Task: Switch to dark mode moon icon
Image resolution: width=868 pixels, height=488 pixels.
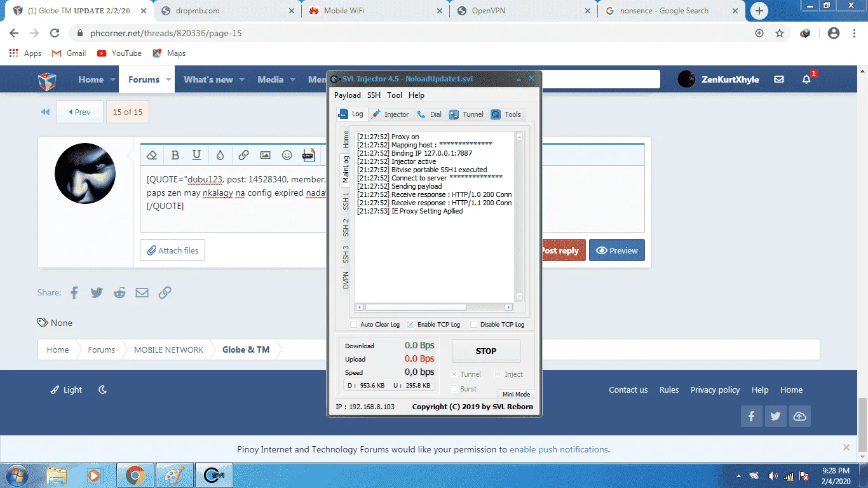Action: coord(102,390)
